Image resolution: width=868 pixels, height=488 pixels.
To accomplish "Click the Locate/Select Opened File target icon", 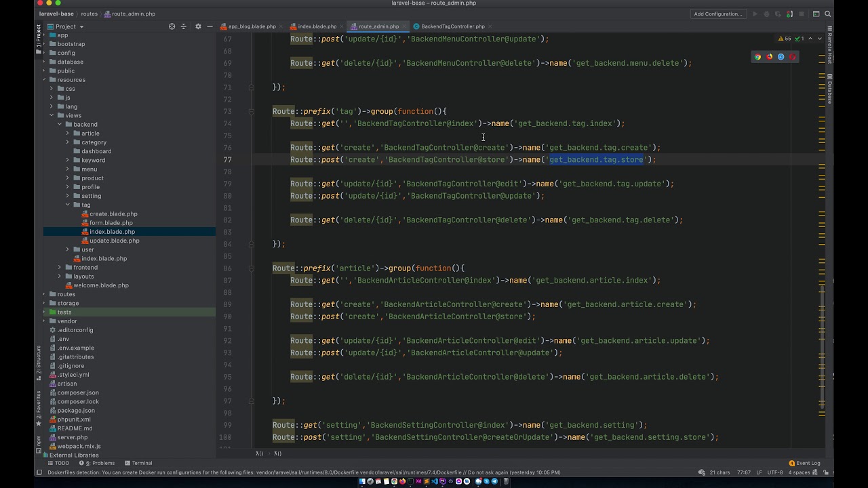I will (172, 26).
